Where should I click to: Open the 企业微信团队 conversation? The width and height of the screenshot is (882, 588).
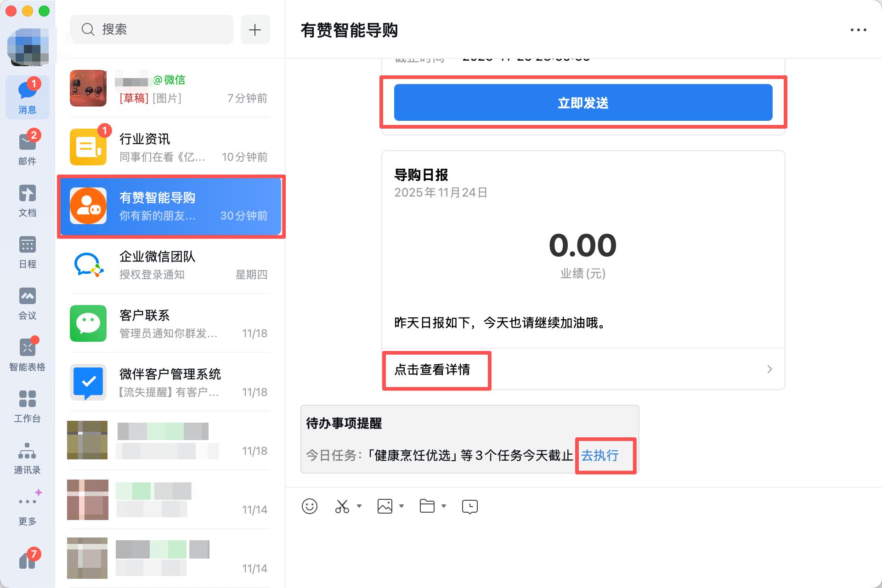click(170, 265)
